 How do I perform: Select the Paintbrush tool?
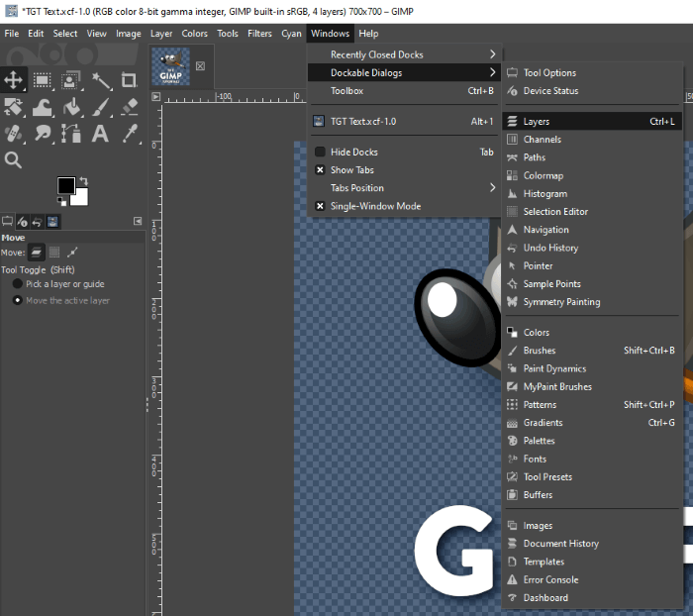coord(101,107)
